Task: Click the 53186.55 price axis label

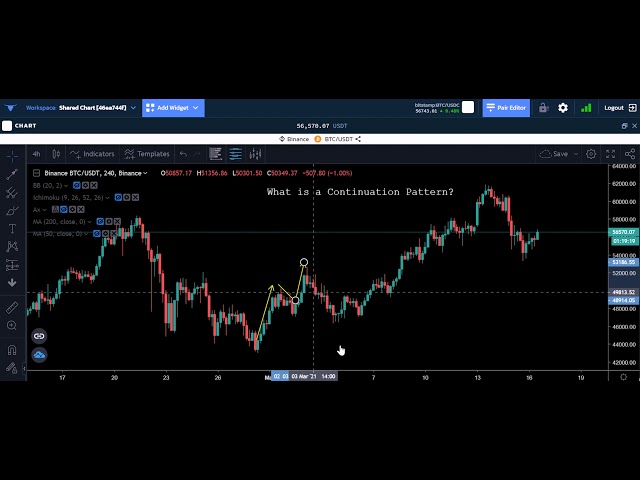Action: pos(624,262)
